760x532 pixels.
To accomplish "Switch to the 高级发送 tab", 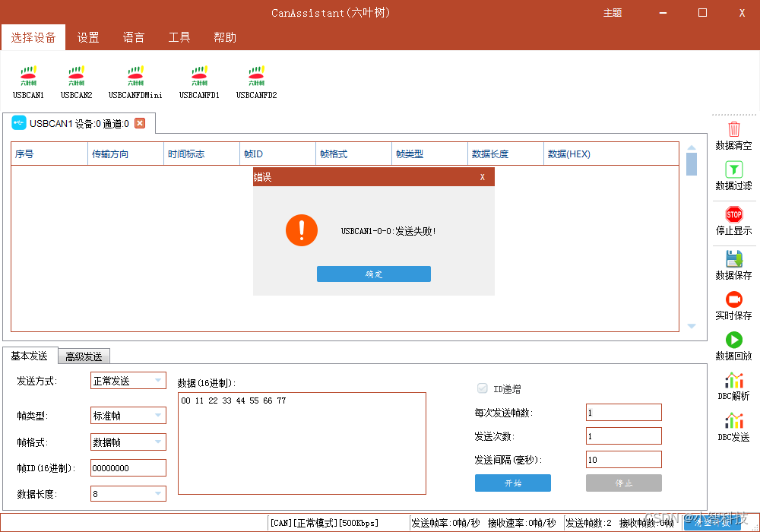I will (x=84, y=356).
